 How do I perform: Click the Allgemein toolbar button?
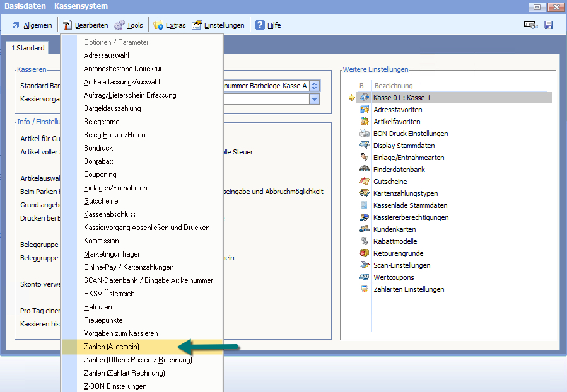click(32, 25)
